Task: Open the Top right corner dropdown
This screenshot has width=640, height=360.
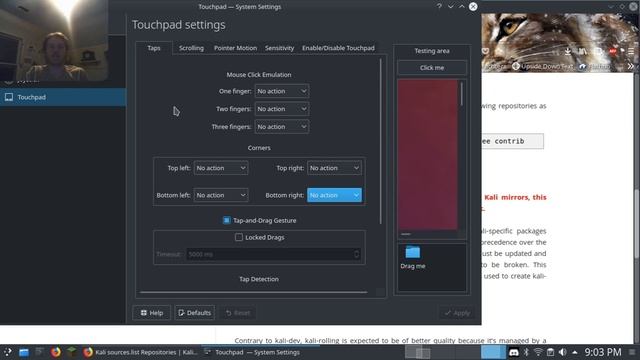Action: coord(334,168)
